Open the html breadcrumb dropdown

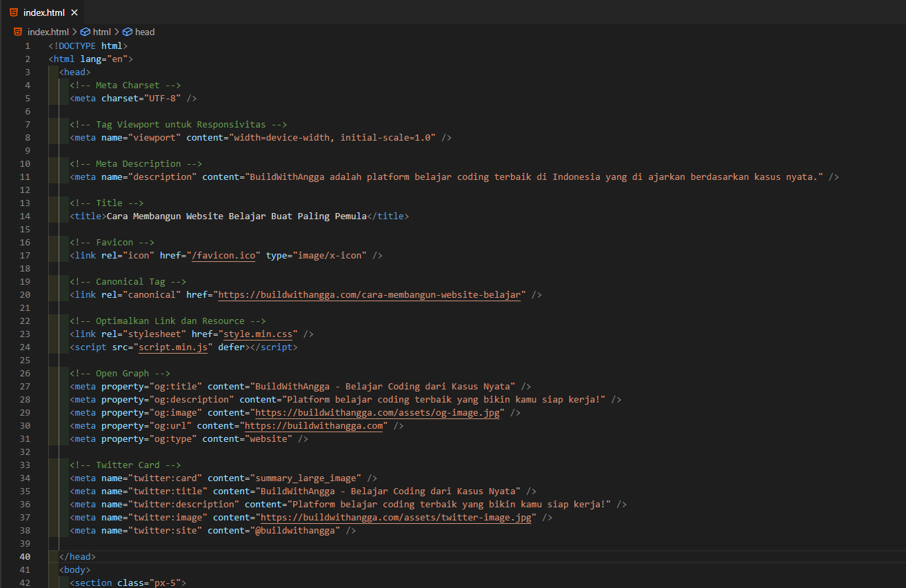[101, 32]
